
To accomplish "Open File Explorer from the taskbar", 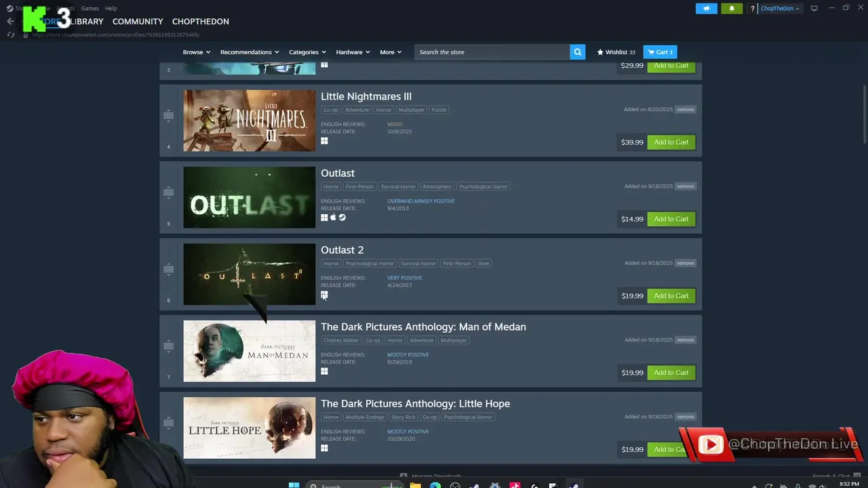I will point(415,485).
